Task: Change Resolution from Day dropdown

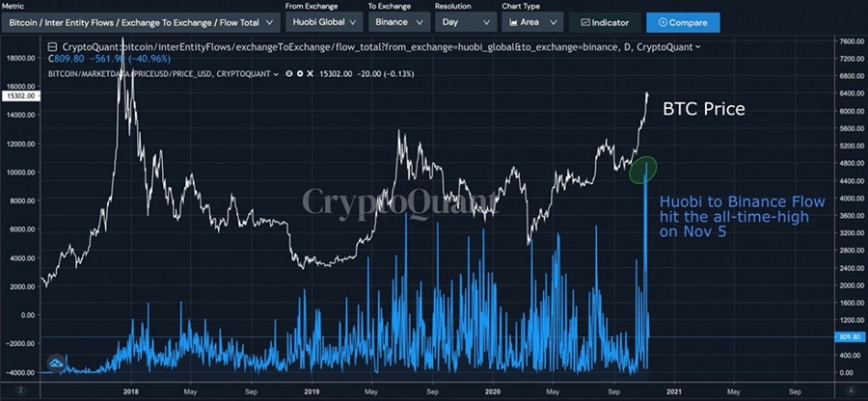Action: click(x=466, y=23)
